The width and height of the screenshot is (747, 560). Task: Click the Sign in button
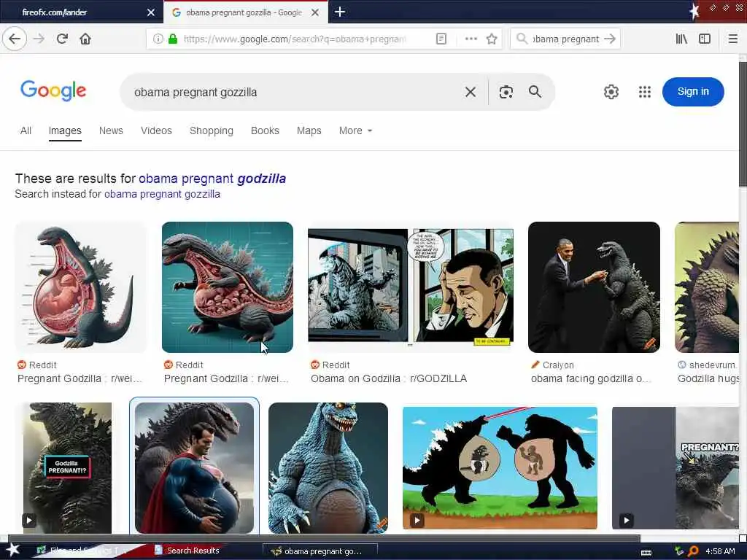point(693,92)
